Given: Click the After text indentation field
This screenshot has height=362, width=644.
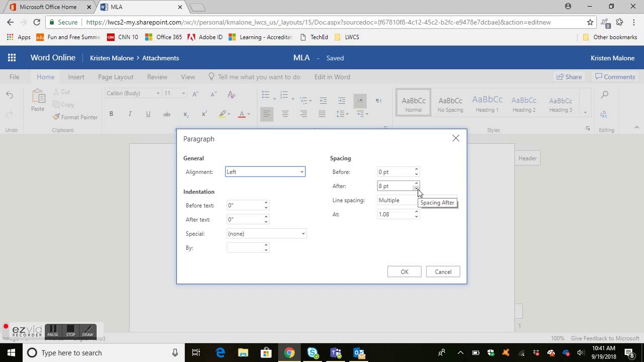Looking at the screenshot, I should coord(245,219).
